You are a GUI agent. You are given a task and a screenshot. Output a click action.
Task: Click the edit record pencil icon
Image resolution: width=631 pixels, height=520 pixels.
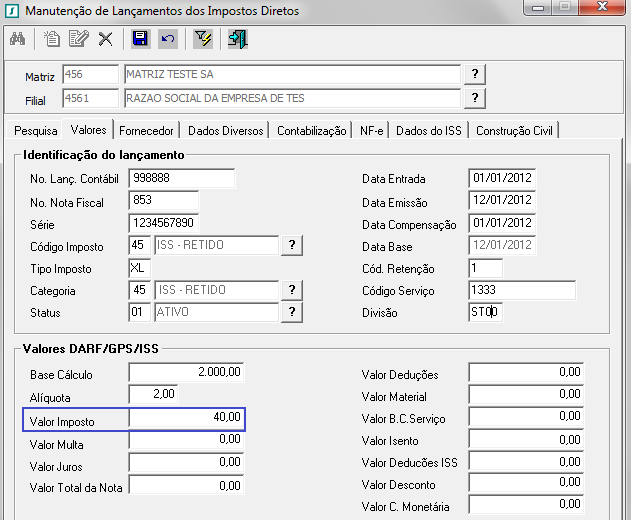pyautogui.click(x=78, y=39)
